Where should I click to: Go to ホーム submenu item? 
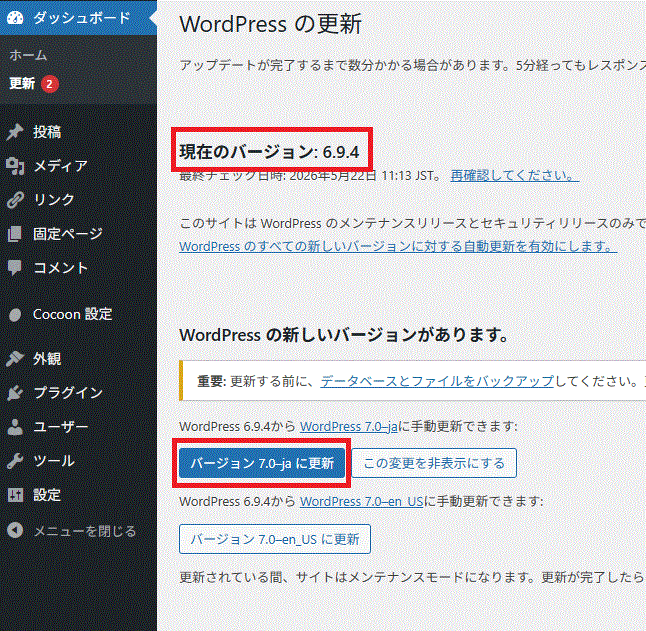click(x=28, y=55)
